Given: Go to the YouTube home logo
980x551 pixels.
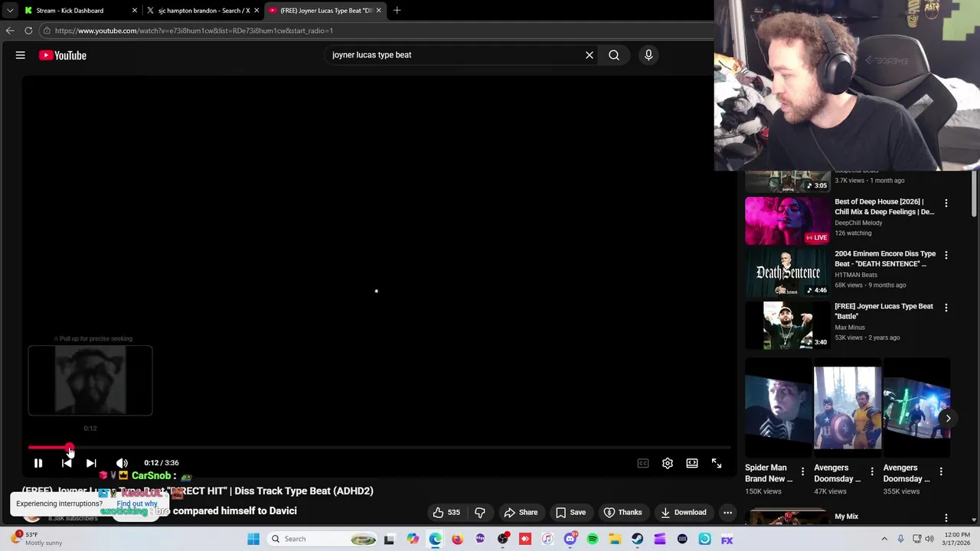Looking at the screenshot, I should coord(63,55).
